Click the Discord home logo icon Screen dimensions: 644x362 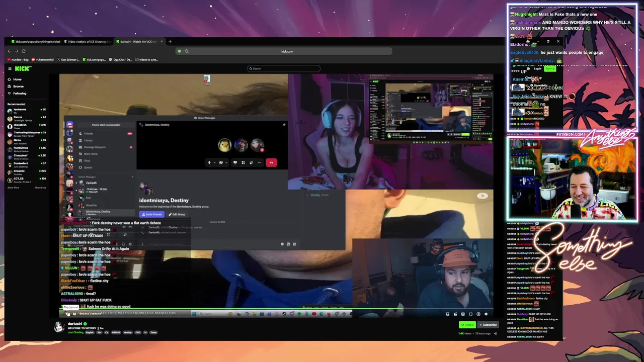(70, 125)
